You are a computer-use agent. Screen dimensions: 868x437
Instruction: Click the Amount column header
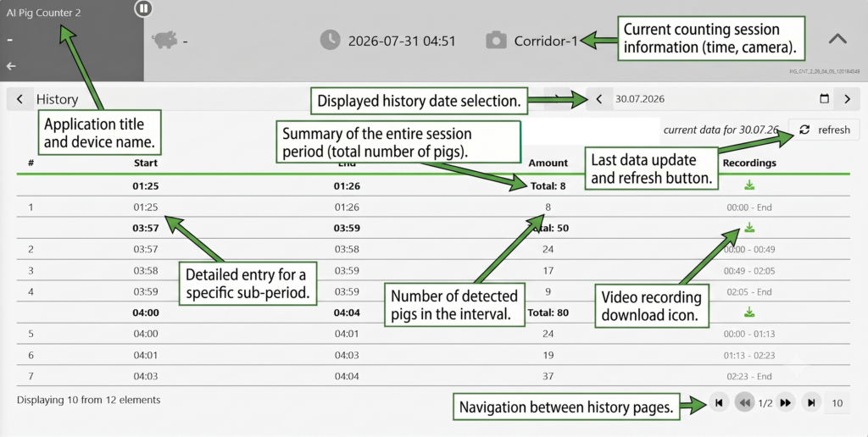point(548,163)
